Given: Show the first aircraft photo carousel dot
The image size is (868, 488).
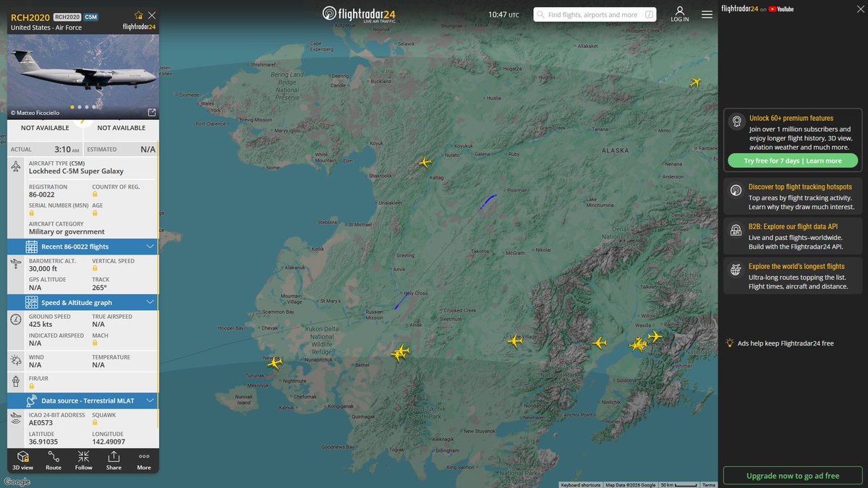Looking at the screenshot, I should pyautogui.click(x=71, y=107).
